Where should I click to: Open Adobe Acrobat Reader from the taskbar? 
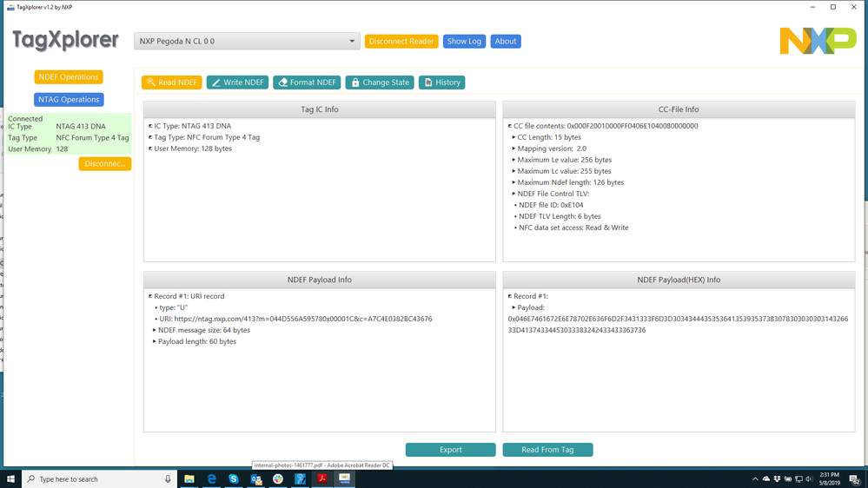[322, 479]
